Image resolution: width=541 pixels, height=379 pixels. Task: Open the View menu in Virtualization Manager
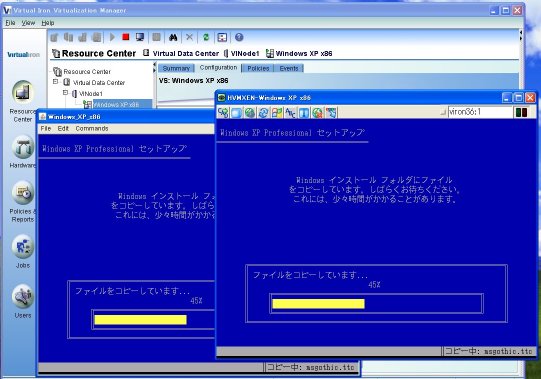[28, 23]
